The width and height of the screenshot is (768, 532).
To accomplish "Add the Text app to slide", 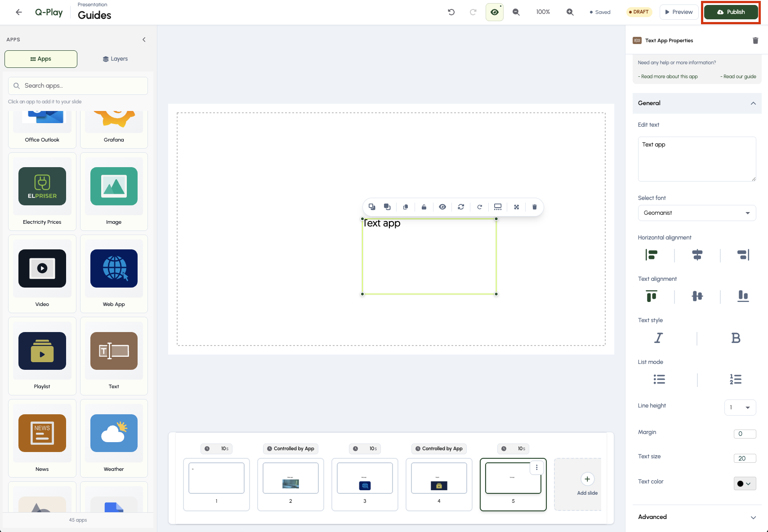I will click(114, 356).
